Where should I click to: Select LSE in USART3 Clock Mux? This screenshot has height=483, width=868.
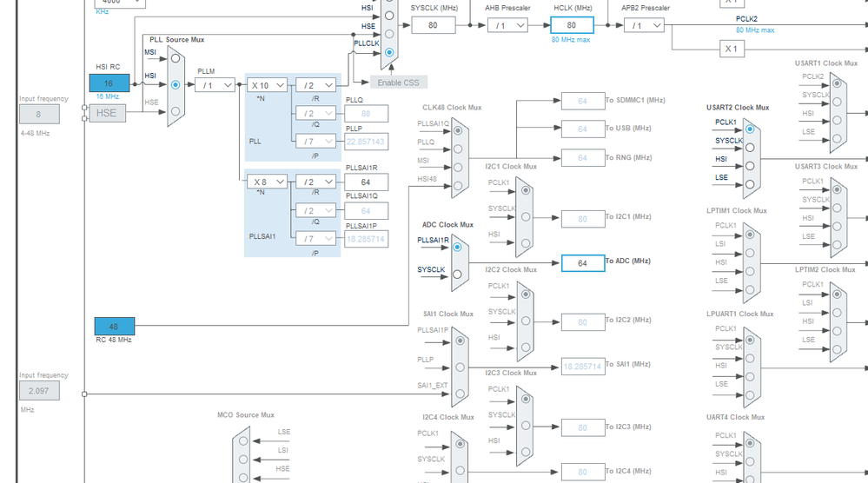click(837, 245)
